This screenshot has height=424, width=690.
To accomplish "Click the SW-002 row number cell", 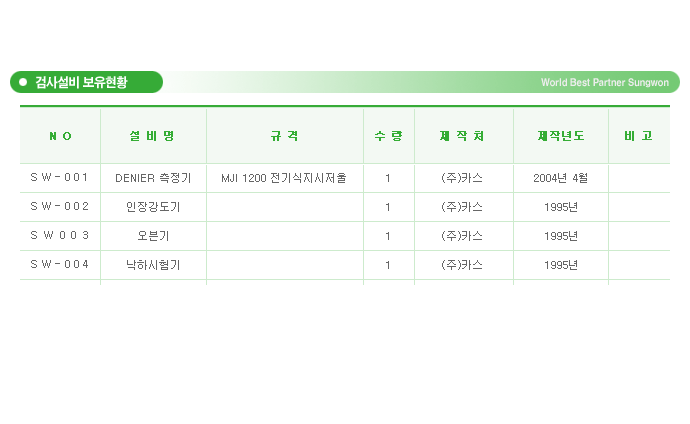I will 59,206.
